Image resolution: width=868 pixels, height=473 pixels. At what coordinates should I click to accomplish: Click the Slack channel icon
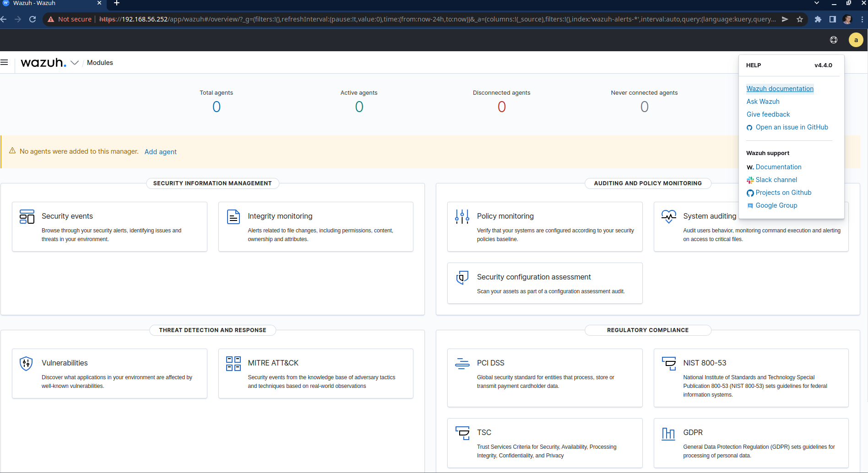[750, 180]
